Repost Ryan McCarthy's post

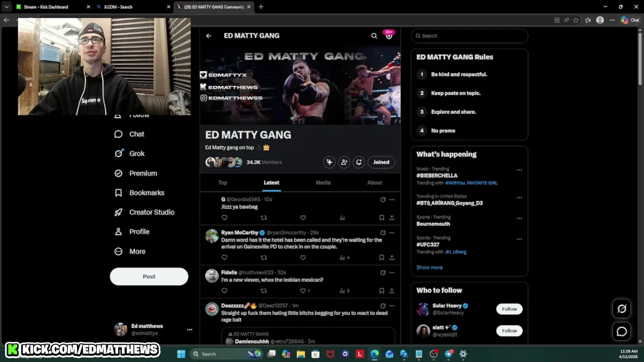coord(264,257)
